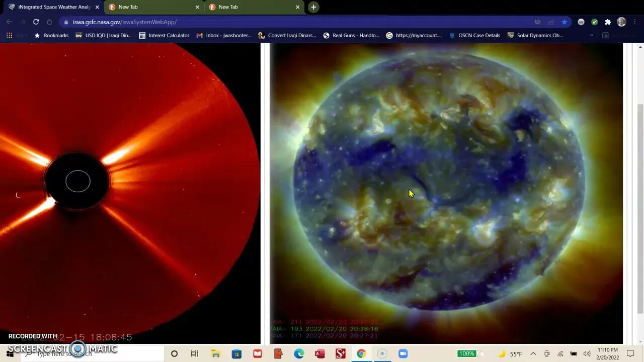
Task: Click the scrollbar down arrow
Action: [640, 341]
